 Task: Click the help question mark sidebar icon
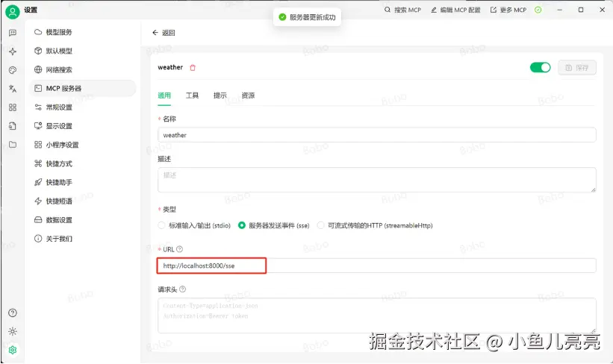(13, 313)
